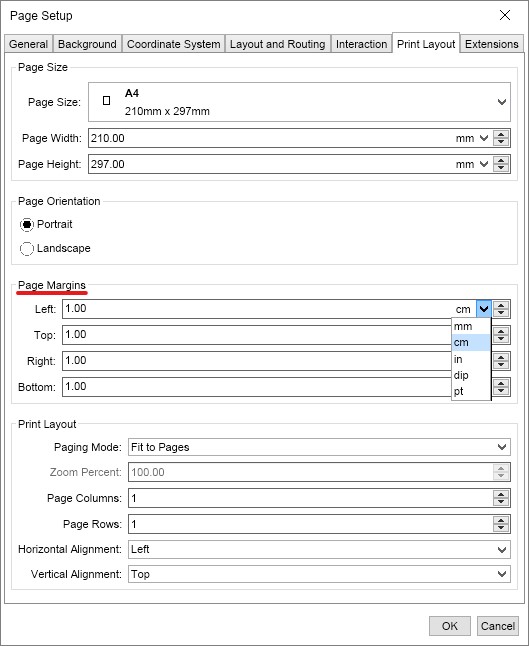The height and width of the screenshot is (646, 529).
Task: Increase Page Width with up spinner arrow
Action: click(501, 135)
